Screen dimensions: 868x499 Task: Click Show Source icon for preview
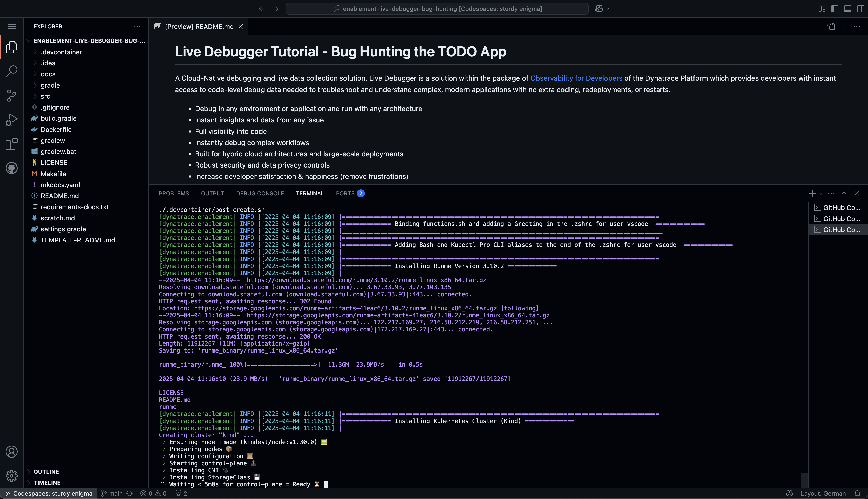(831, 26)
